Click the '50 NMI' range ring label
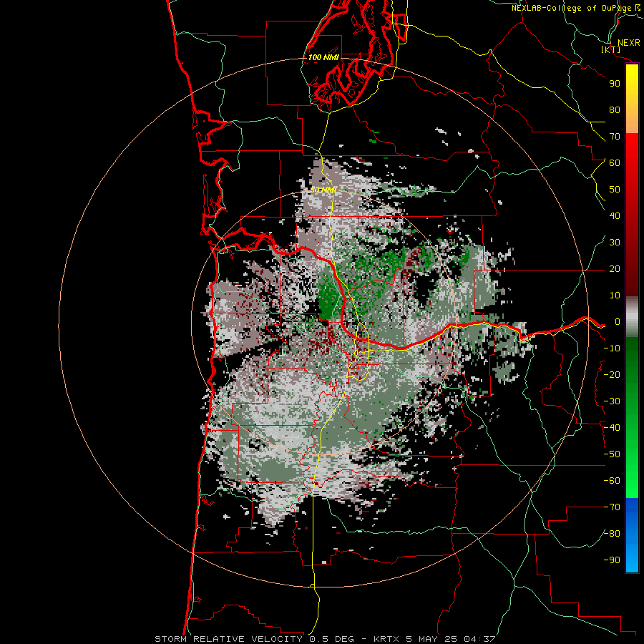The width and height of the screenshot is (644, 644). 323,190
